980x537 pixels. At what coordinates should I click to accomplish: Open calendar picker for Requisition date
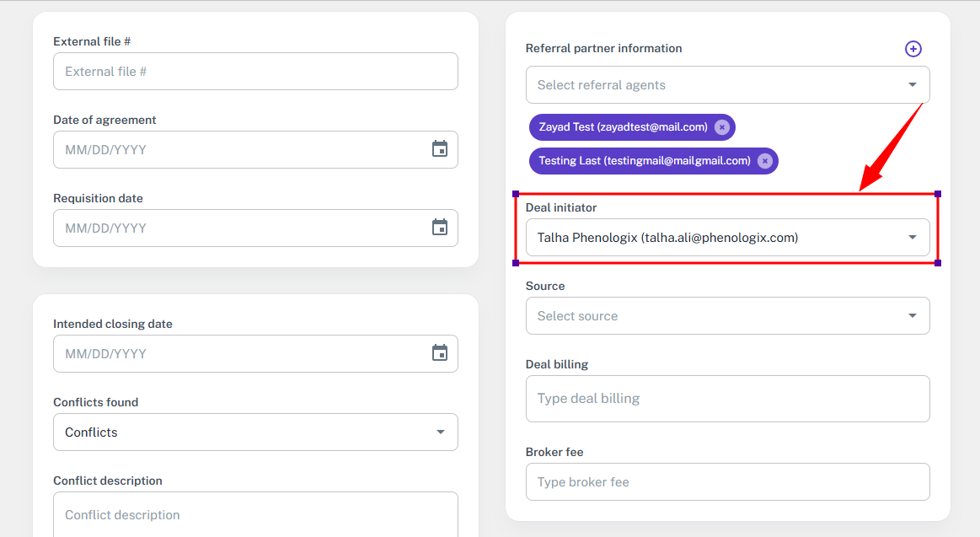(439, 228)
